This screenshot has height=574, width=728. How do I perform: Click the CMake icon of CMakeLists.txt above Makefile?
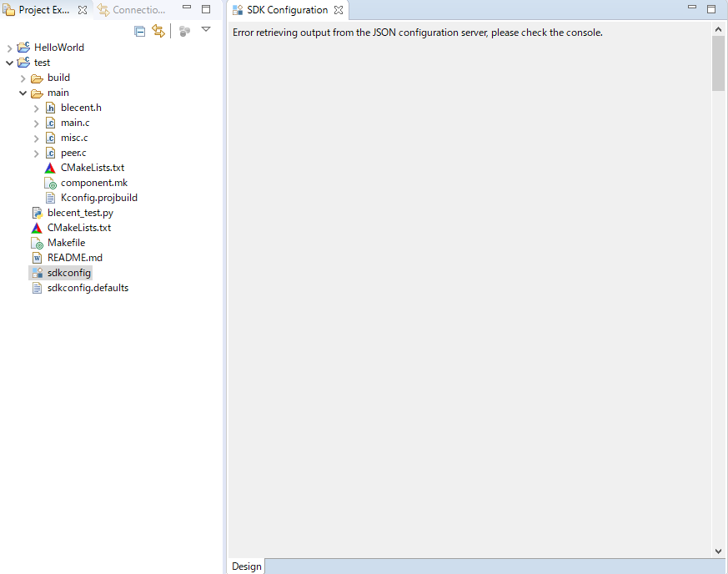click(37, 228)
